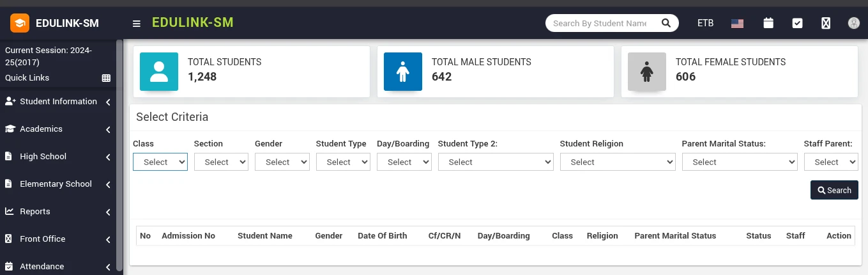The width and height of the screenshot is (868, 275).
Task: Click the Status column header
Action: click(x=759, y=236)
